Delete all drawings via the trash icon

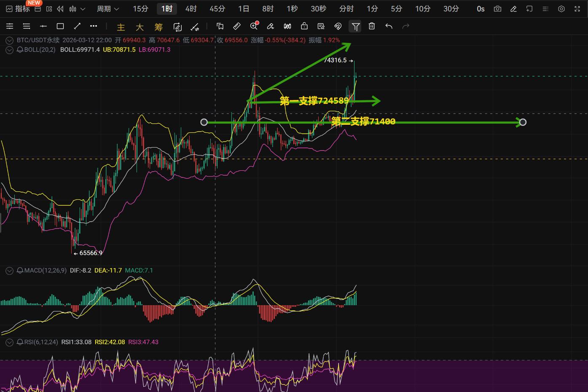[x=371, y=26]
